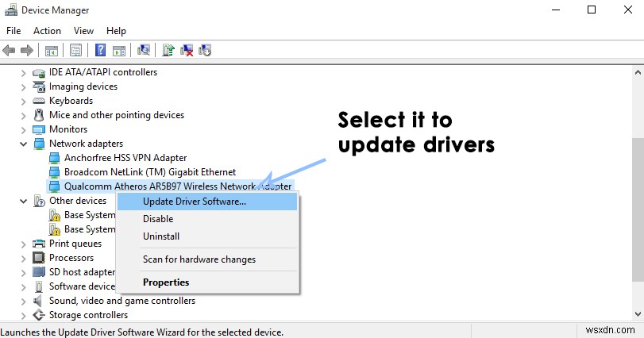Click the Monitors category icon
This screenshot has height=338, width=644.
(39, 129)
